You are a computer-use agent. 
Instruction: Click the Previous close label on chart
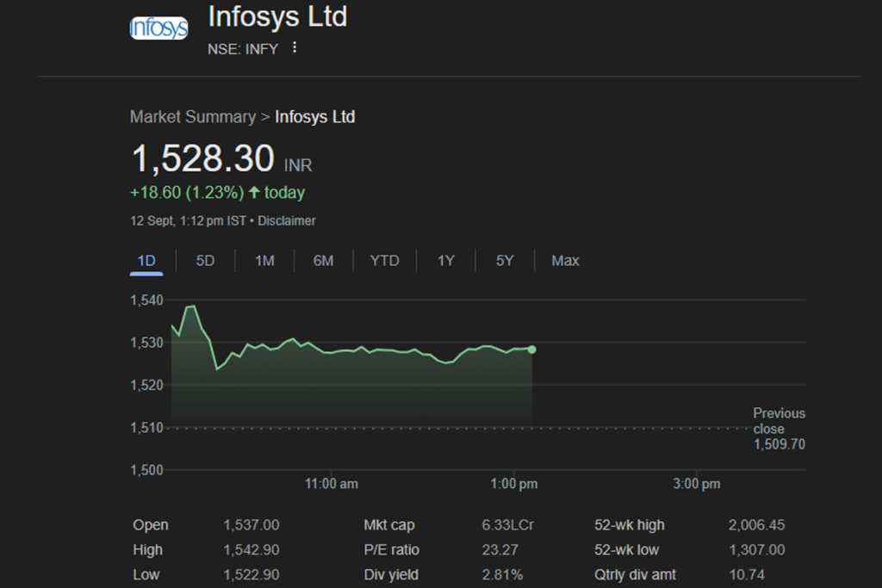[x=779, y=421]
